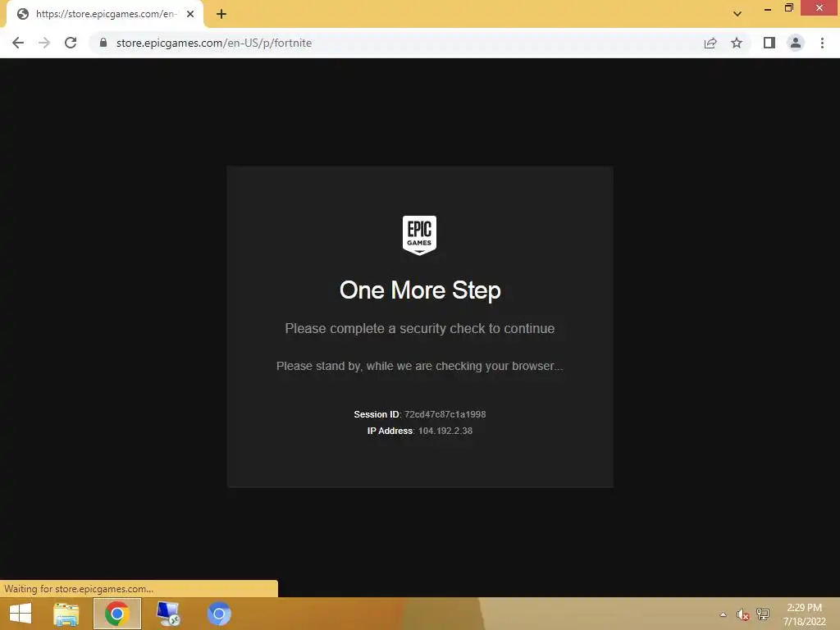Open the Chrome profile avatar menu
The width and height of the screenshot is (840, 630).
point(796,43)
